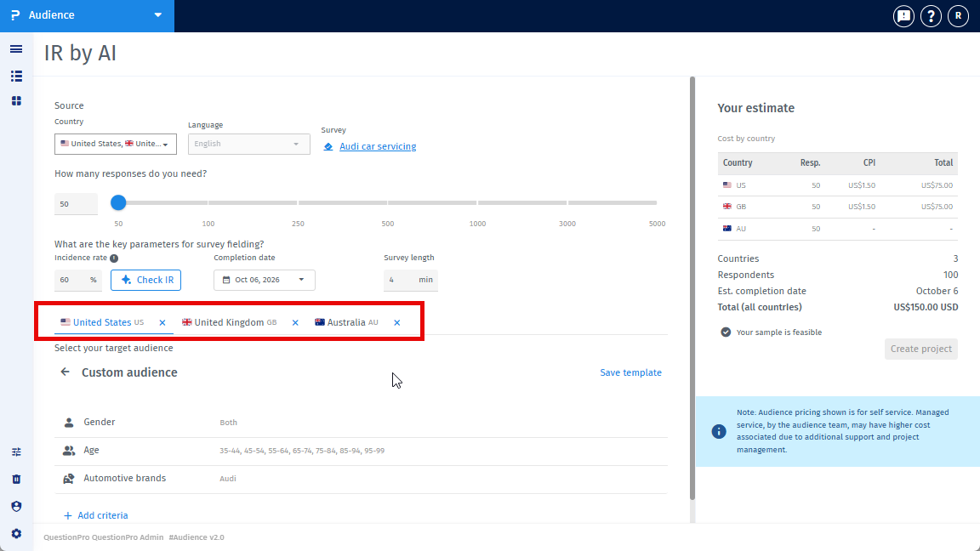Viewport: 980px width, 551px height.
Task: Expand the Audience product dropdown
Action: point(158,15)
